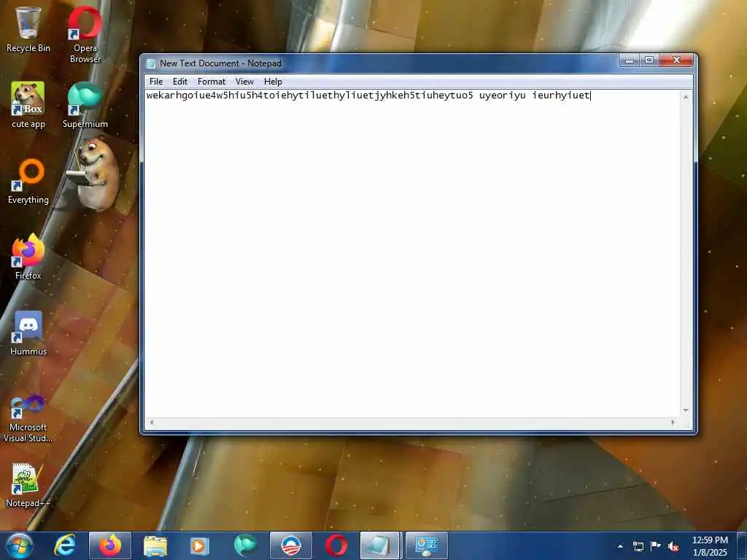This screenshot has width=747, height=560.
Task: Open the View menu in Notepad
Action: 244,82
